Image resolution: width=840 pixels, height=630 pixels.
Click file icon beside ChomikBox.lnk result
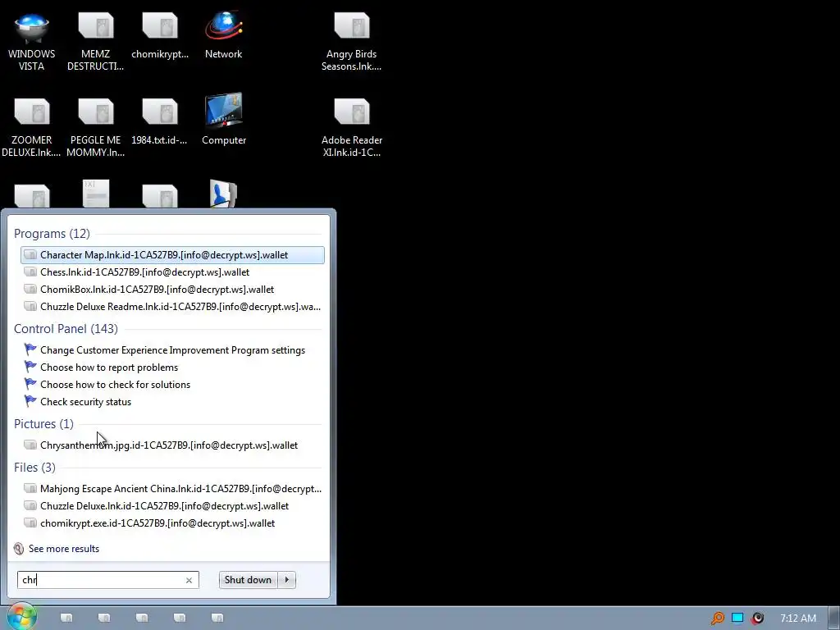[x=30, y=290]
